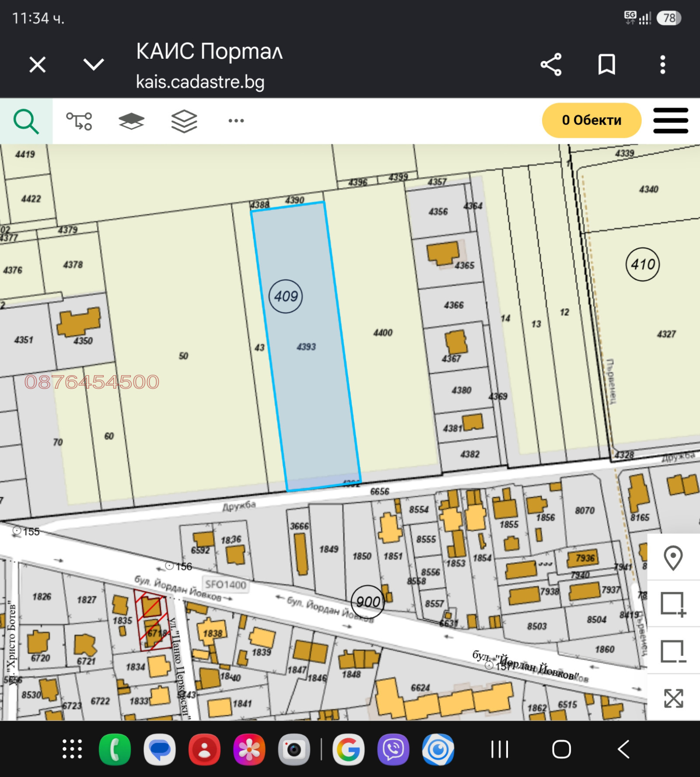Open the Messages app in dock
Image resolution: width=700 pixels, height=777 pixels.
[x=160, y=749]
